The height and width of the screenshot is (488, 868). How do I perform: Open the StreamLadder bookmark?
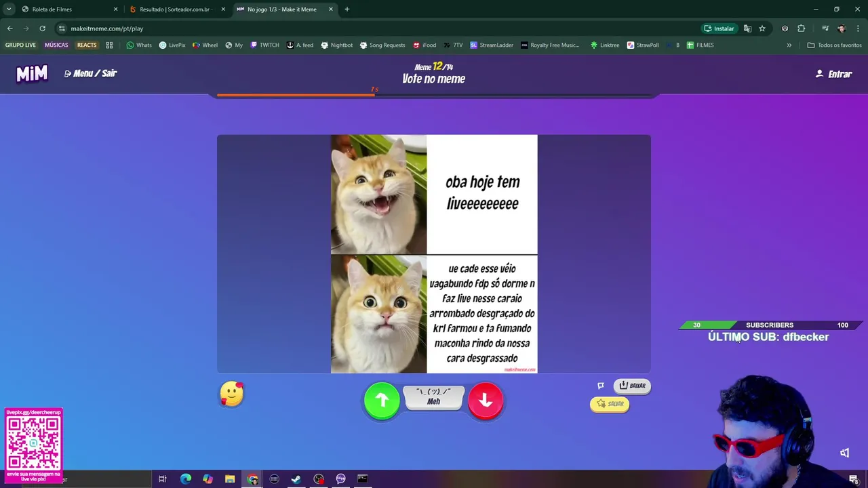tap(492, 45)
